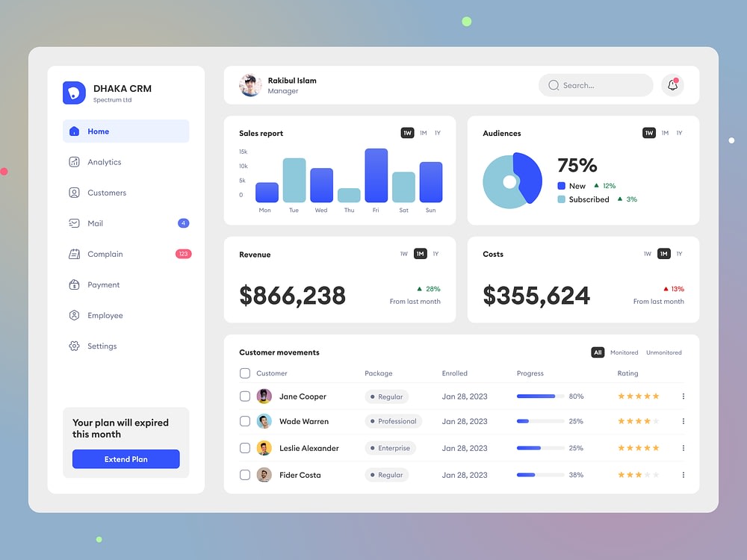Click the DHAKA CRM logo icon
The width and height of the screenshot is (747, 560).
tap(74, 93)
